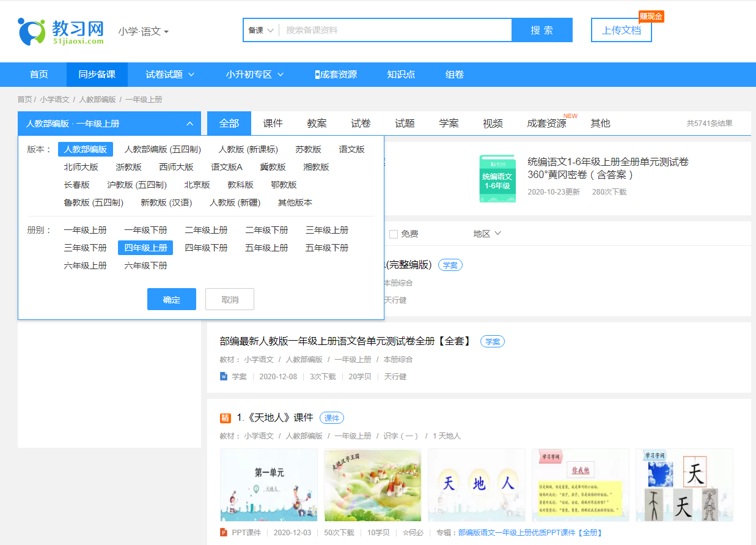Open the 备课 search category dropdown
The height and width of the screenshot is (545, 756).
click(260, 29)
